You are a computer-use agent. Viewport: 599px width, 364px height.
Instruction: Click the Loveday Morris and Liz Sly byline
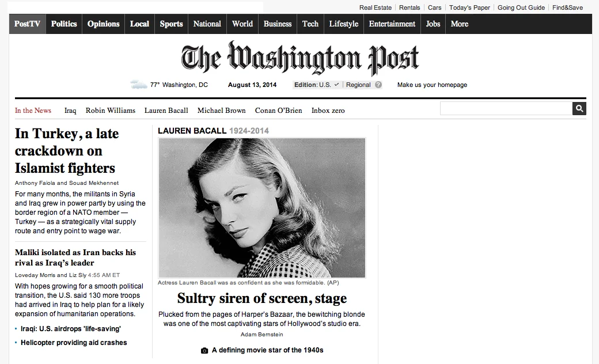pos(51,275)
